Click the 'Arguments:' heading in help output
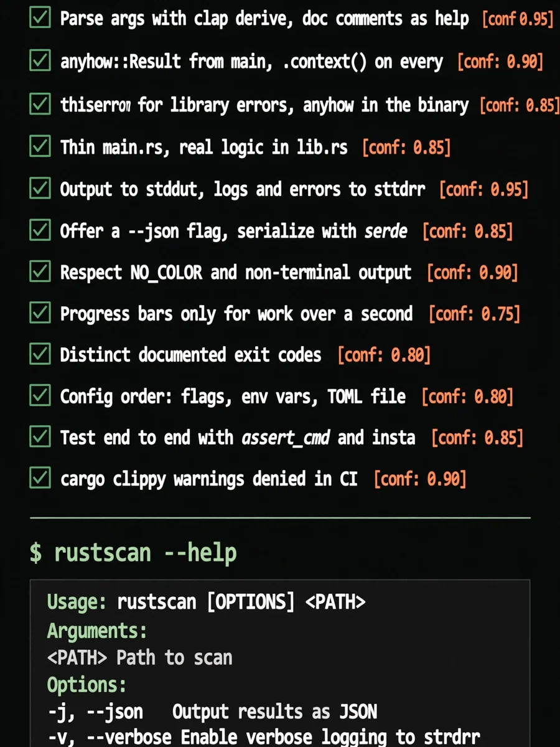 pyautogui.click(x=97, y=631)
